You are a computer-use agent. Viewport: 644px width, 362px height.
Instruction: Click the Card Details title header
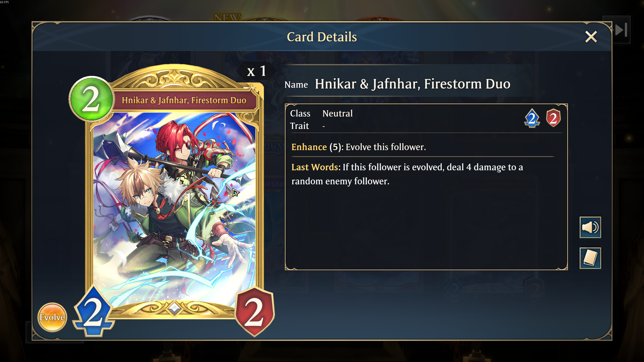point(322,37)
